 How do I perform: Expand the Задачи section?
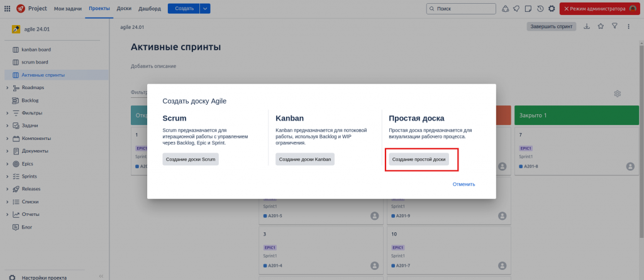(8, 126)
